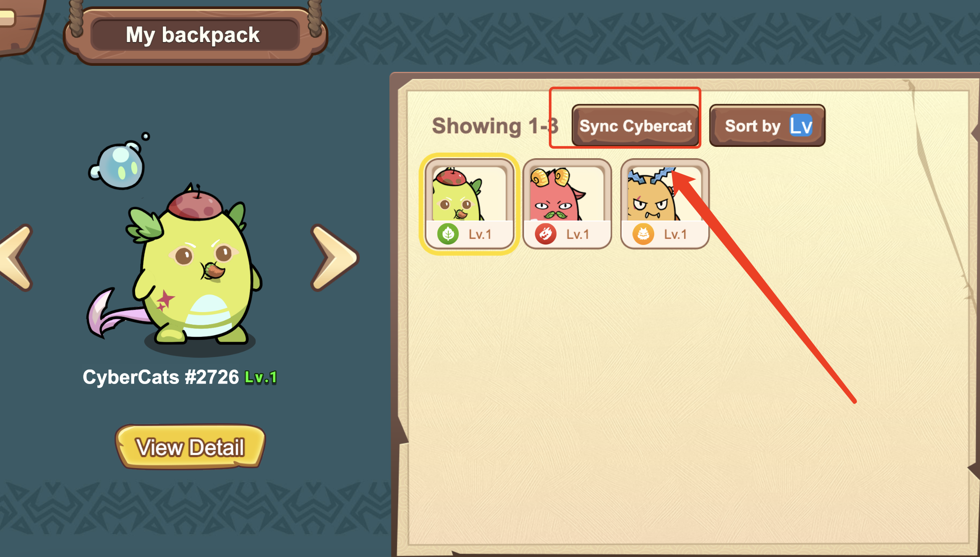980x557 pixels.
Task: Click the CyberCats #2726 name label
Action: pyautogui.click(x=161, y=377)
